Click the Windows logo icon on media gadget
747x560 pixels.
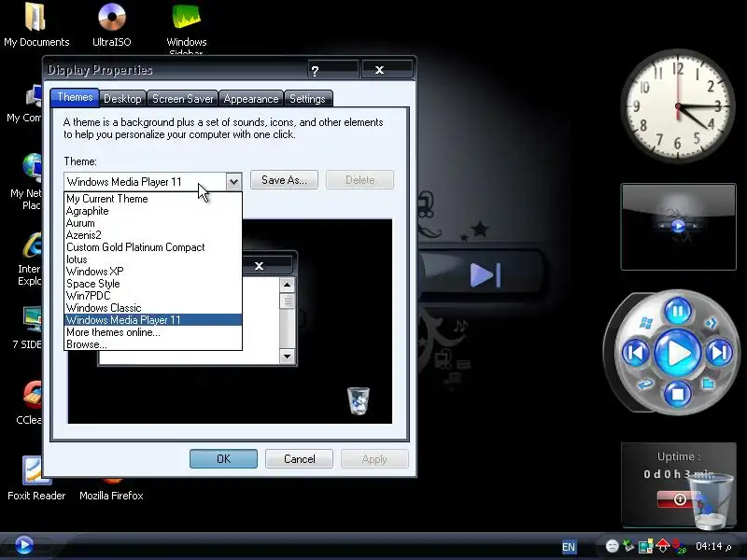[646, 323]
